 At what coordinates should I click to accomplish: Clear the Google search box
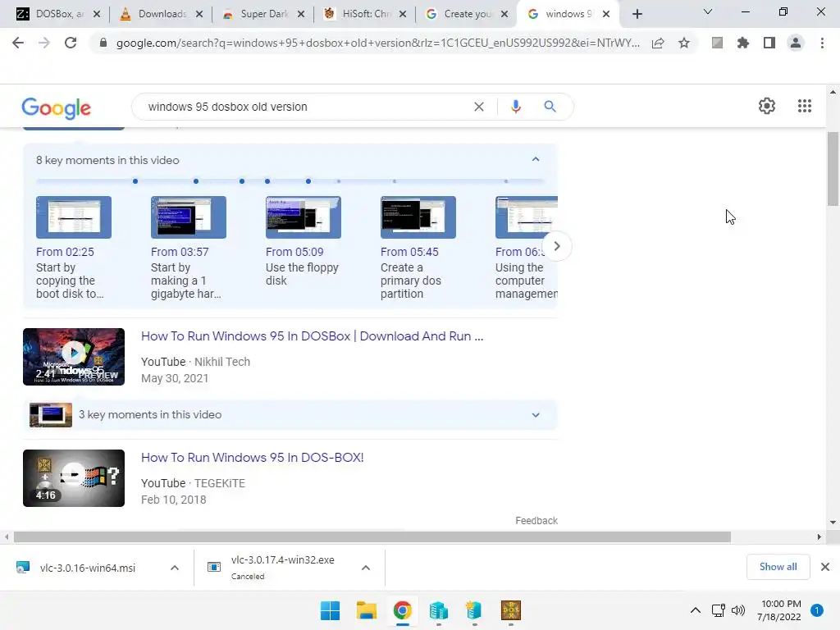(x=479, y=107)
